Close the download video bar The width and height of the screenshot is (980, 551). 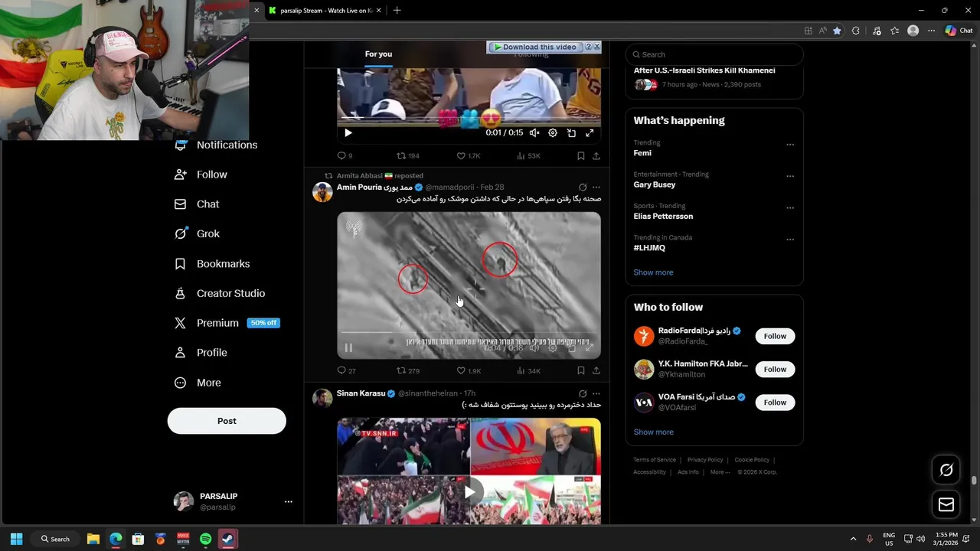[597, 47]
